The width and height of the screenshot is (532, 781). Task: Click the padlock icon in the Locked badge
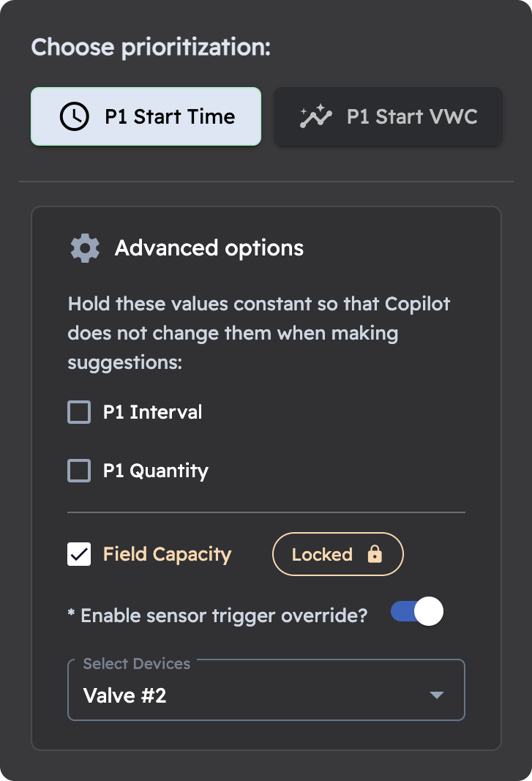[375, 554]
